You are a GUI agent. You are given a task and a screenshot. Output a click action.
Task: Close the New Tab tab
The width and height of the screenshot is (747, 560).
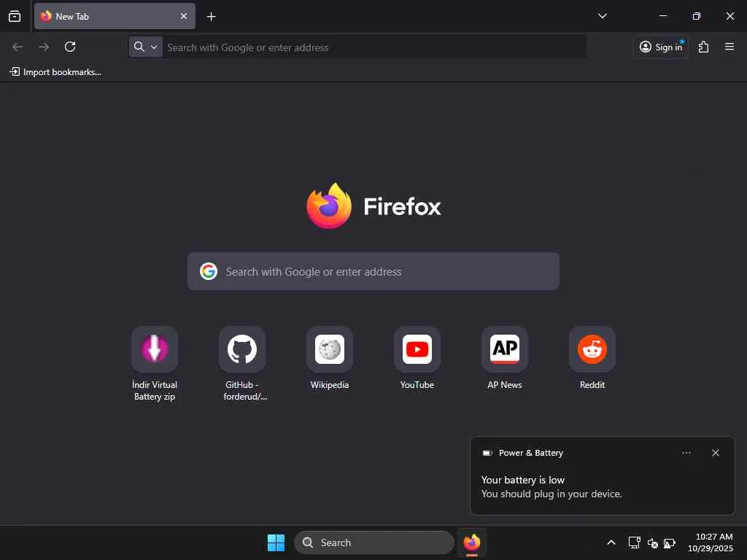point(184,16)
